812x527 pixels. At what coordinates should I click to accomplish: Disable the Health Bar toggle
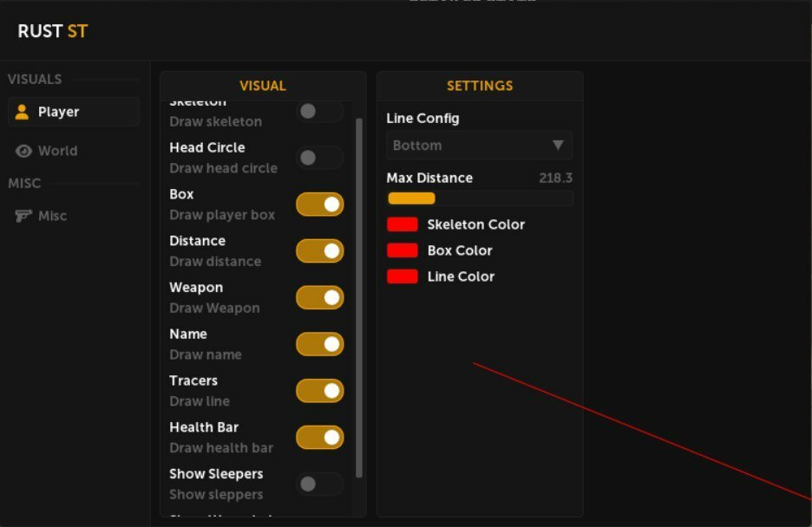319,437
